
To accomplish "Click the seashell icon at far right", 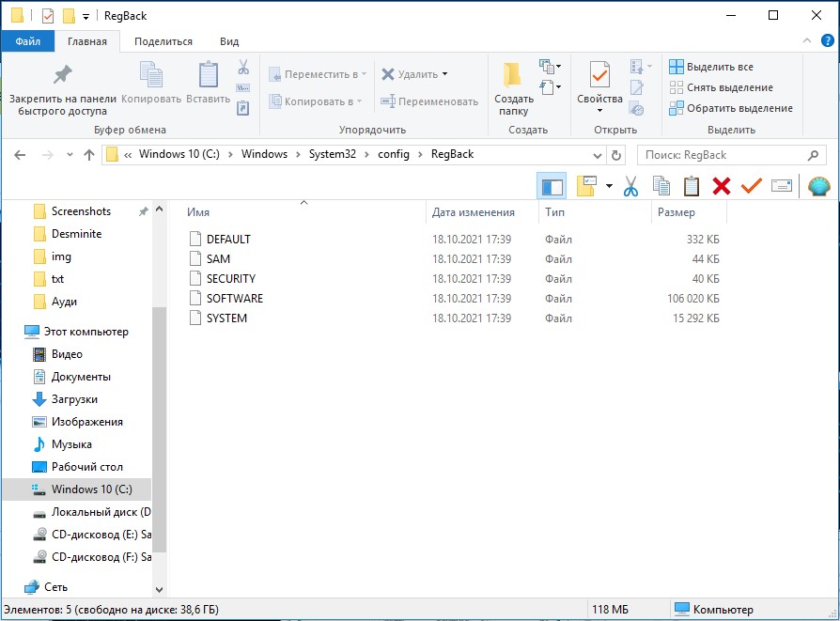I will (818, 186).
